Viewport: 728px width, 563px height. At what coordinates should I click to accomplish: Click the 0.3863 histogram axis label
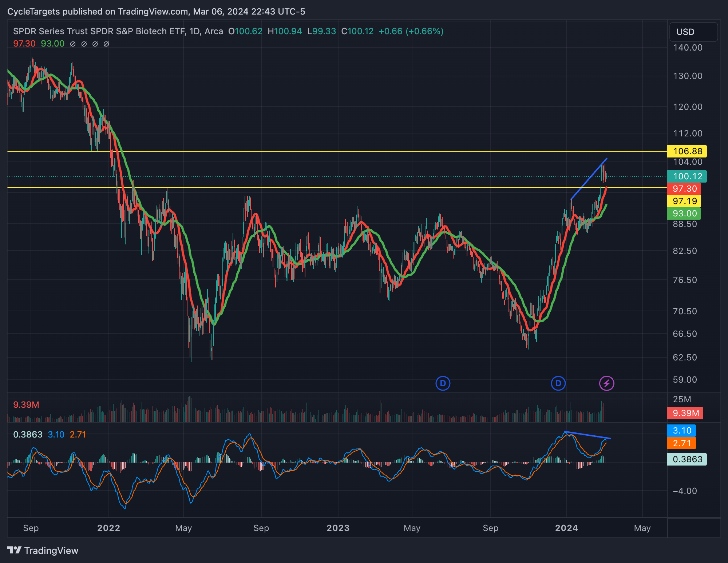(x=687, y=459)
